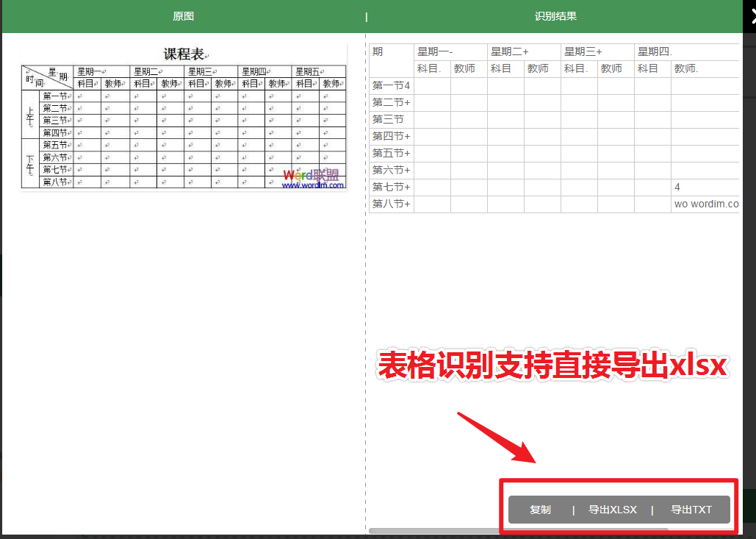Select the 第二节+ row label
The image size is (756, 539).
tap(392, 103)
